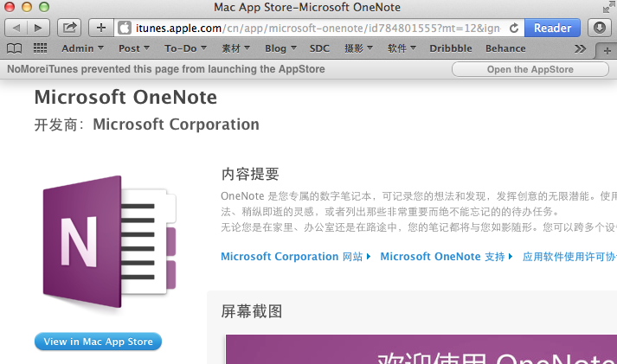This screenshot has height=364, width=617.
Task: Open the Top Sites grid icon
Action: pos(40,48)
